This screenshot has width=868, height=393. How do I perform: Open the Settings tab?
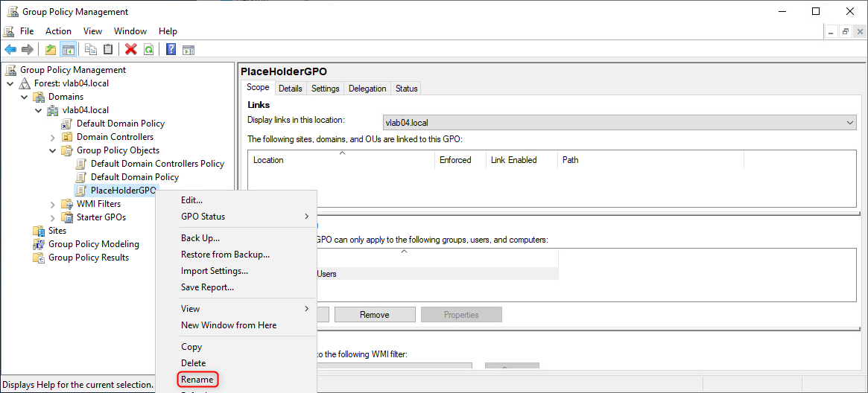tap(325, 89)
